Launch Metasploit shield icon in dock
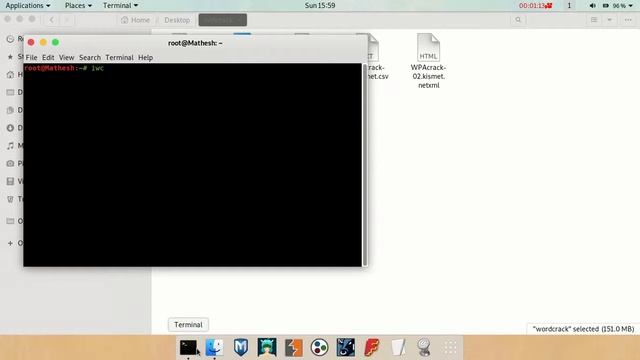The height and width of the screenshot is (360, 640). pos(241,347)
